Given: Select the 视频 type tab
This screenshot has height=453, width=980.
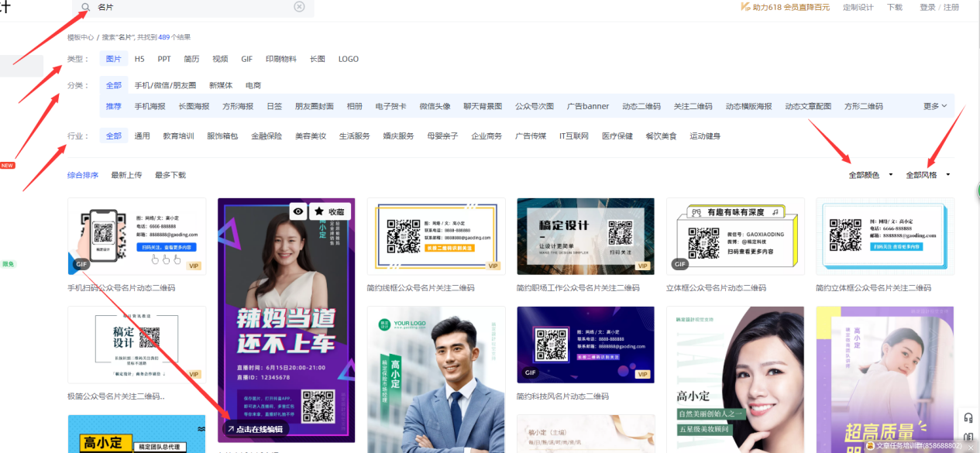Looking at the screenshot, I should click(220, 59).
